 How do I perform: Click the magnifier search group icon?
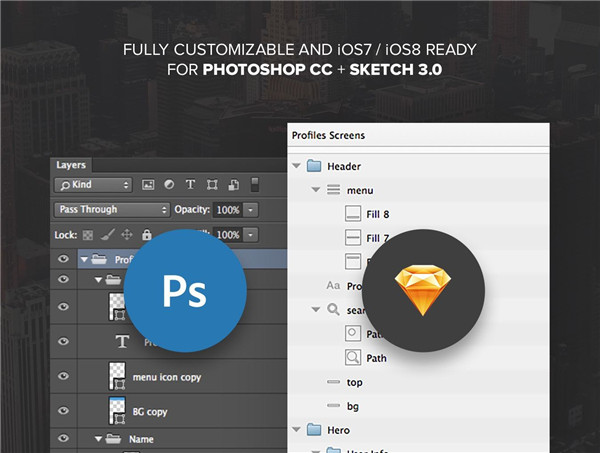tap(333, 309)
